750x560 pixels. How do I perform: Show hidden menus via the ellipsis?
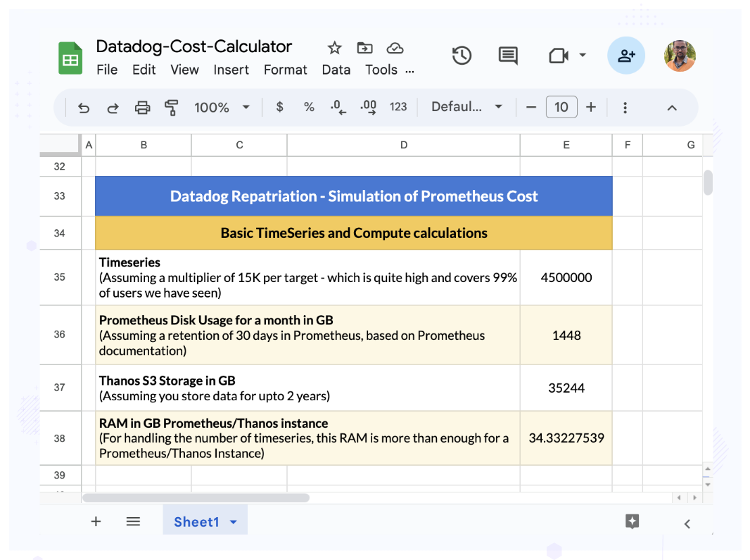[x=409, y=72]
